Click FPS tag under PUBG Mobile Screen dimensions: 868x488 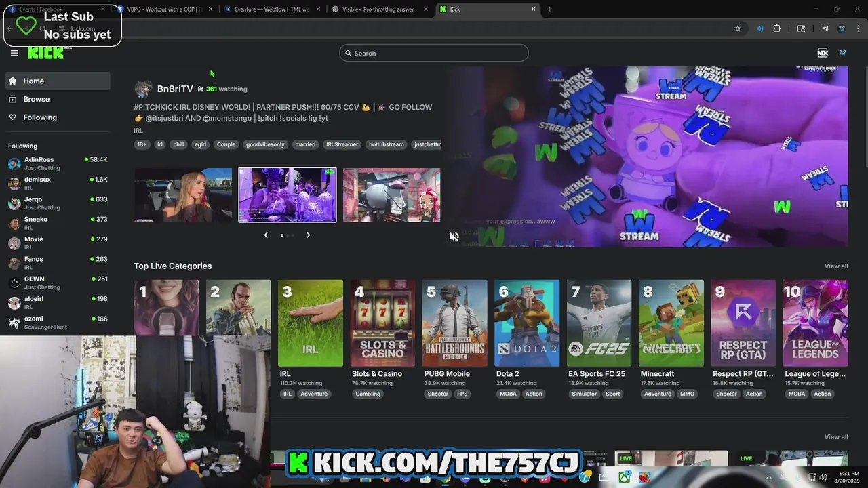(x=462, y=394)
